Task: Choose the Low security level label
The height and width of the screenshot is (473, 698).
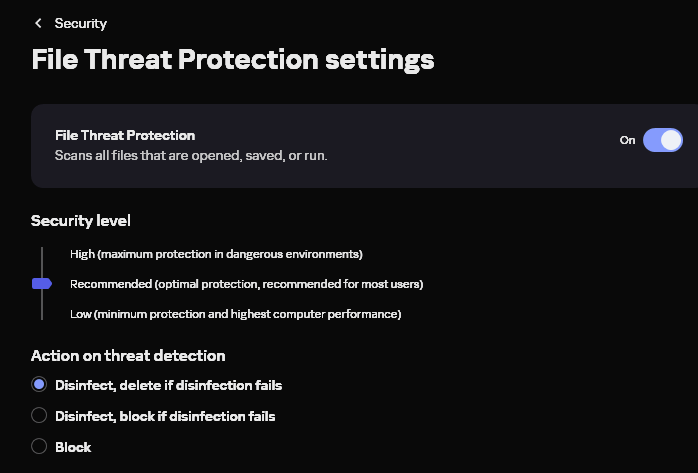Action: 235,314
